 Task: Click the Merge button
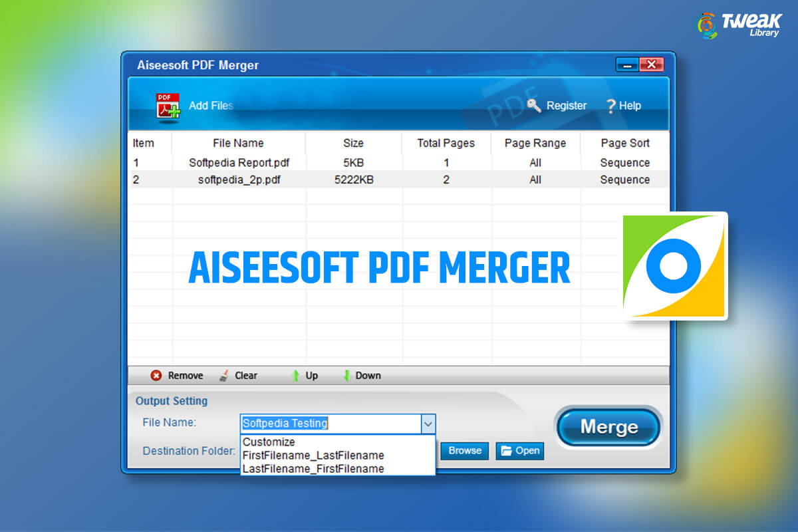click(x=607, y=428)
